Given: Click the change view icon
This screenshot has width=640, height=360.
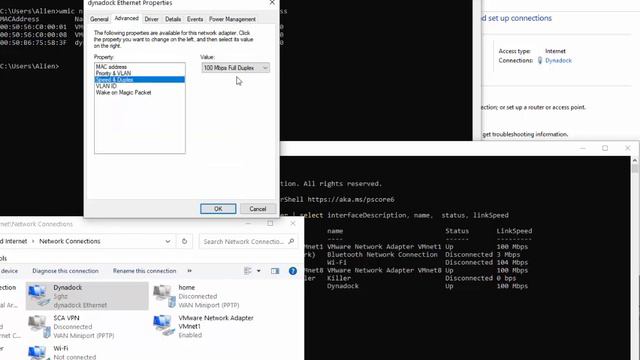Looking at the screenshot, I should [x=247, y=271].
